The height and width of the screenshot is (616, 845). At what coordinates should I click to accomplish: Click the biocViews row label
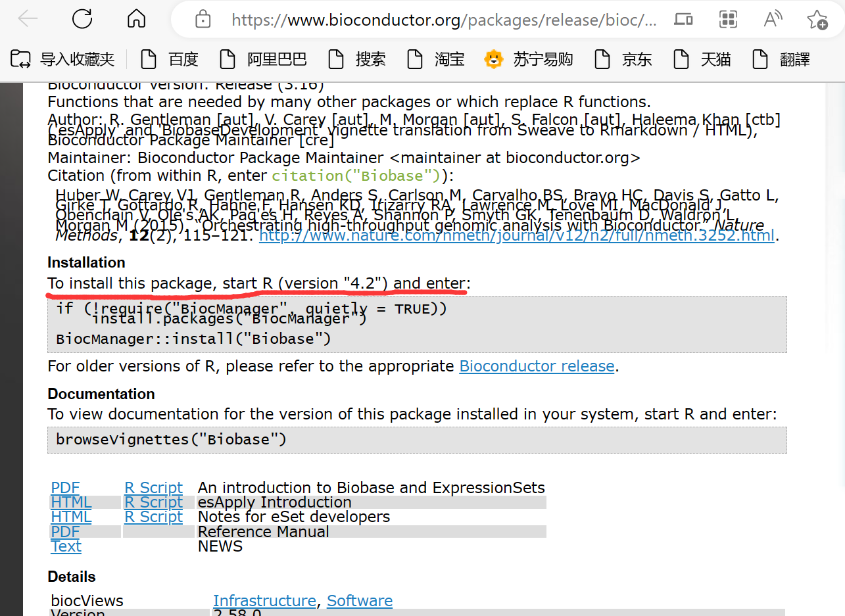(x=87, y=601)
